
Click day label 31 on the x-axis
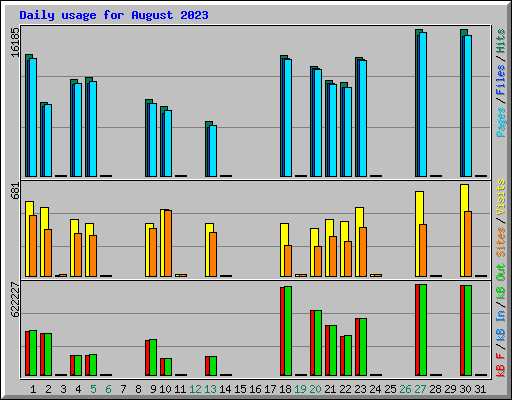click(480, 389)
